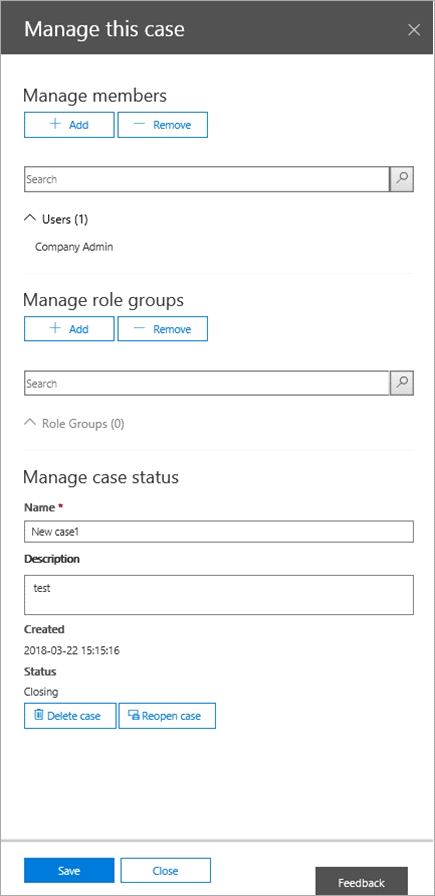Click the search magnifier icon under Manage members
Image resolution: width=435 pixels, height=896 pixels.
[x=402, y=179]
